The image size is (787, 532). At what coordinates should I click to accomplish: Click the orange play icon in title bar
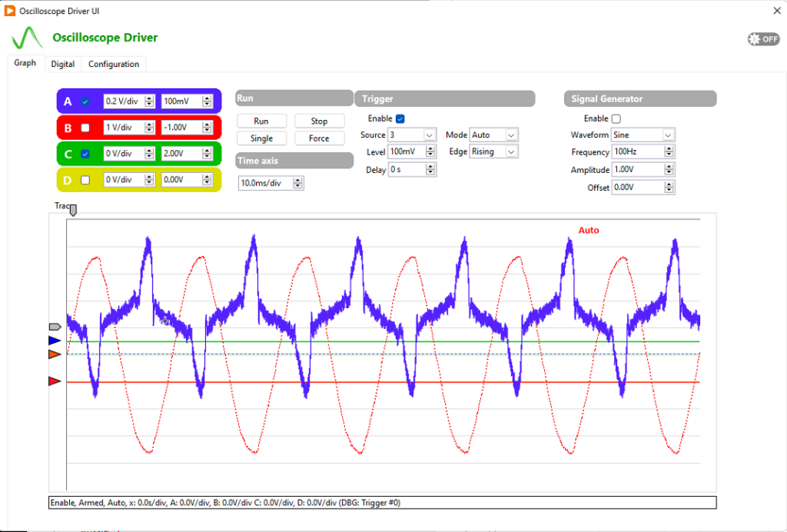click(10, 11)
